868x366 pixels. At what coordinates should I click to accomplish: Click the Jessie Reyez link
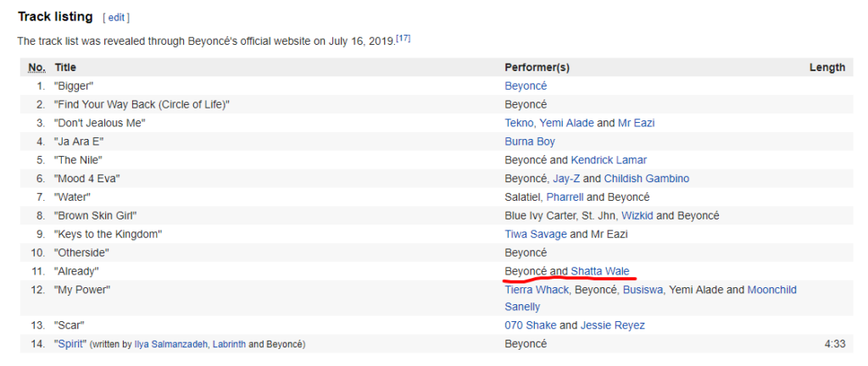(612, 325)
